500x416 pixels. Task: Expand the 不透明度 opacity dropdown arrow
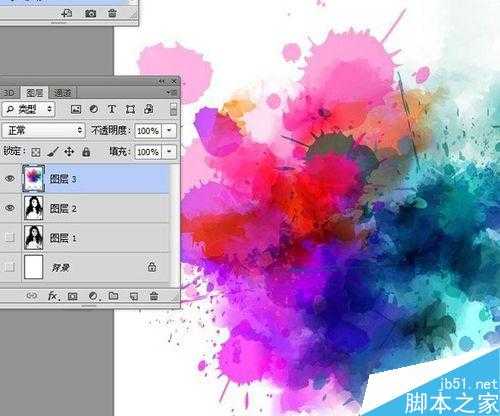tap(169, 130)
